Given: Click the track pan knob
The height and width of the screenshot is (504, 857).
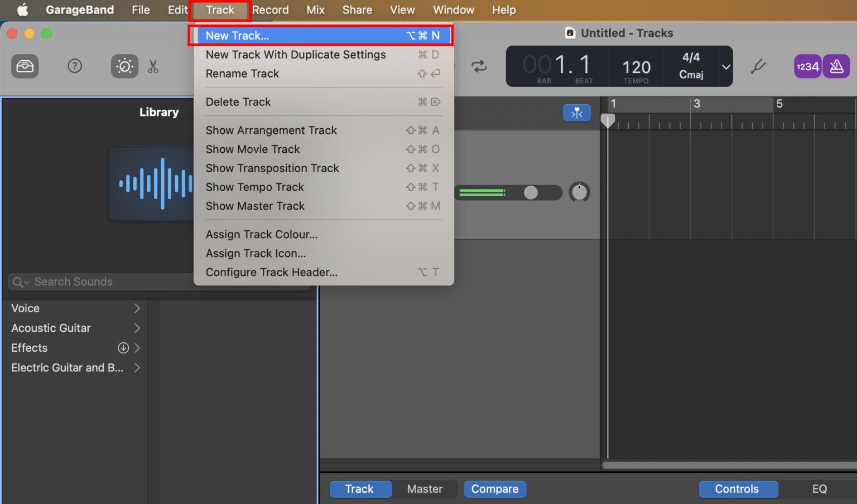Looking at the screenshot, I should coord(579,192).
